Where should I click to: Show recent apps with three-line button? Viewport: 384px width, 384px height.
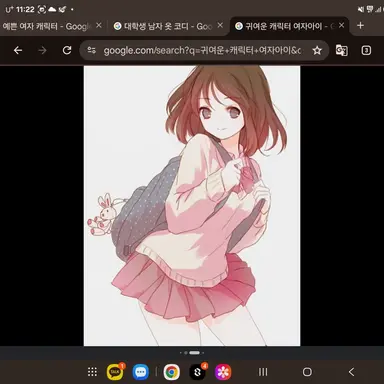(x=263, y=372)
